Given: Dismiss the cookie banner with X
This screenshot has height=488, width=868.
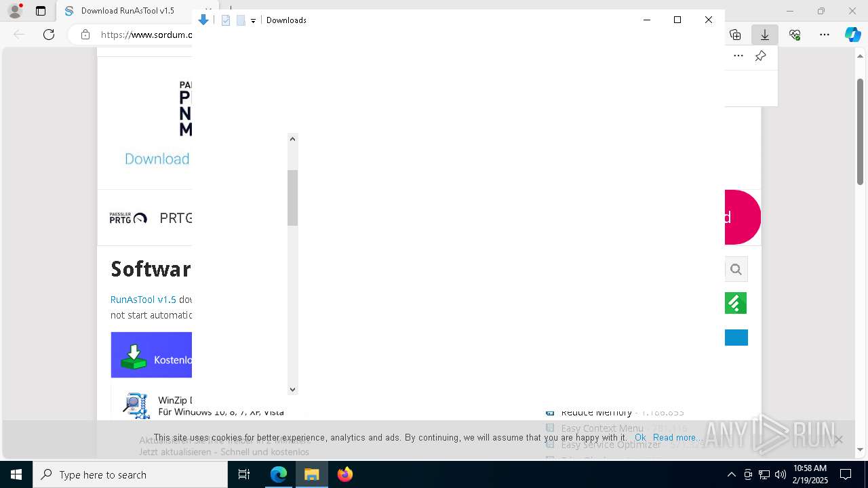Looking at the screenshot, I should pos(839,439).
